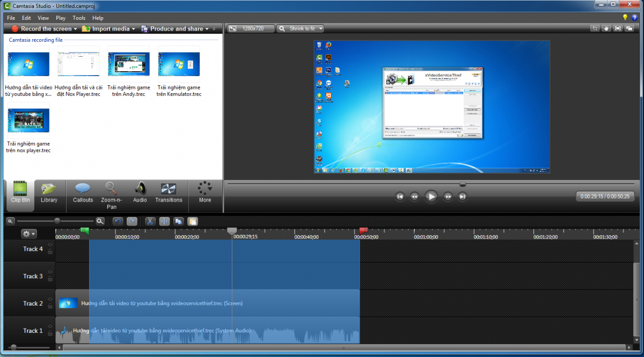Click the Import media button
Screen dimensions: 644x357
point(110,29)
